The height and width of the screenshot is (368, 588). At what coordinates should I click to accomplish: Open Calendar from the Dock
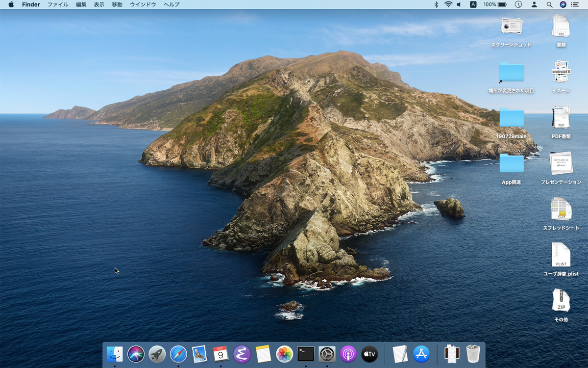click(x=220, y=354)
